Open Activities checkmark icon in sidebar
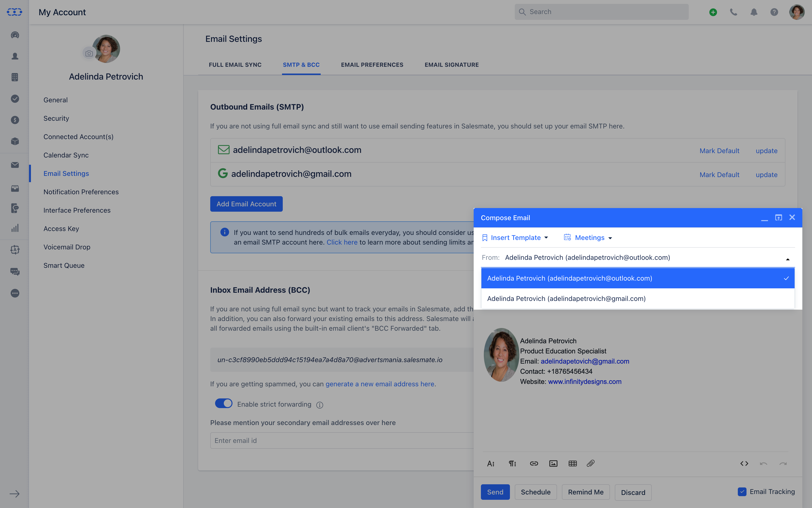 tap(15, 98)
